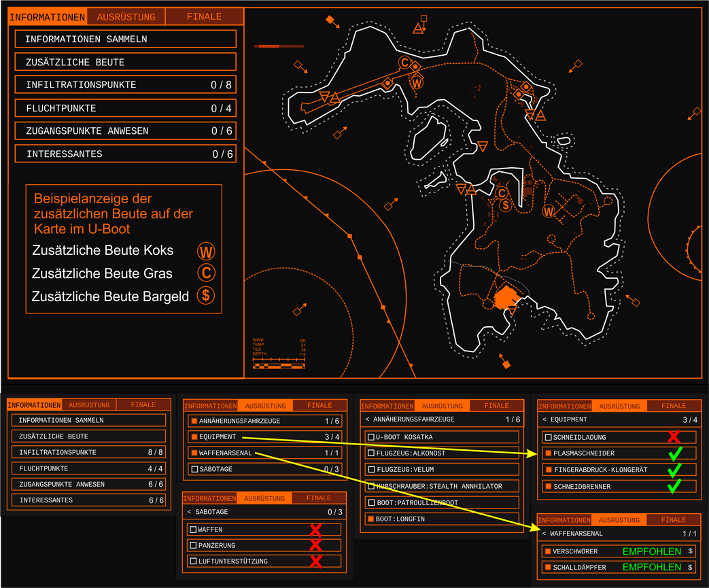Click the Gras legend C icon
This screenshot has height=588, width=709.
(x=206, y=273)
